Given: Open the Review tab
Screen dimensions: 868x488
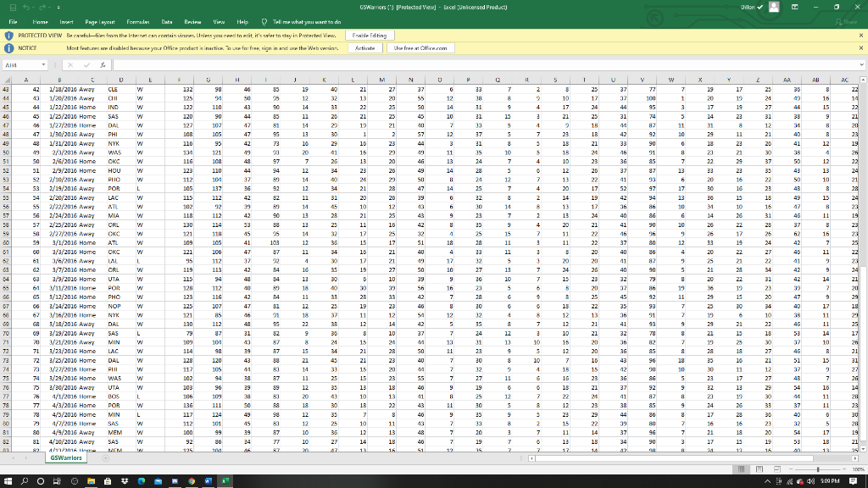Looking at the screenshot, I should [x=192, y=22].
